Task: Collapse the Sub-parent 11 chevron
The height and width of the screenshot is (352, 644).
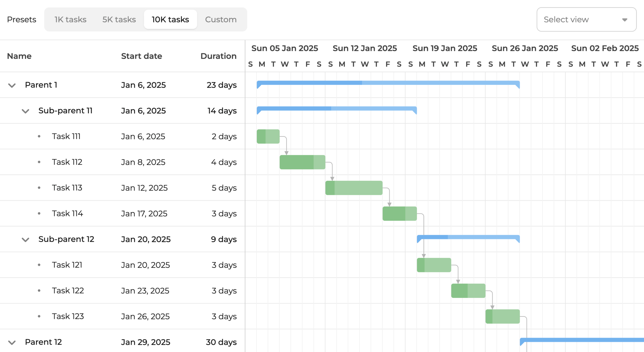Action: 25,111
